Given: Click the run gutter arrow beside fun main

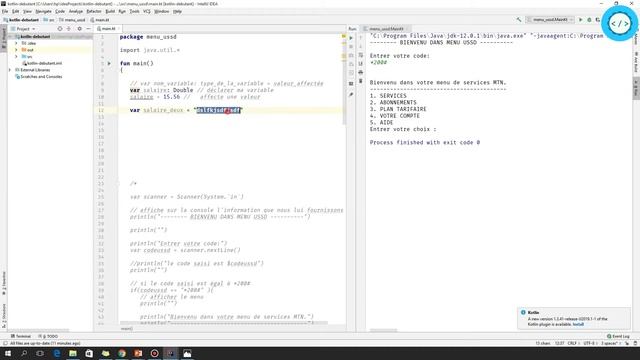Looking at the screenshot, I should 109,63.
